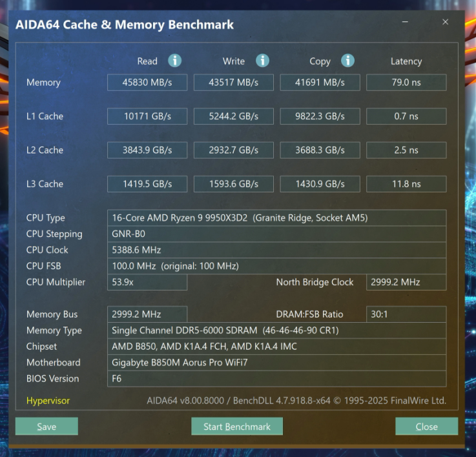Click the Chipset field AMD B850
476x457 pixels.
coord(277,347)
